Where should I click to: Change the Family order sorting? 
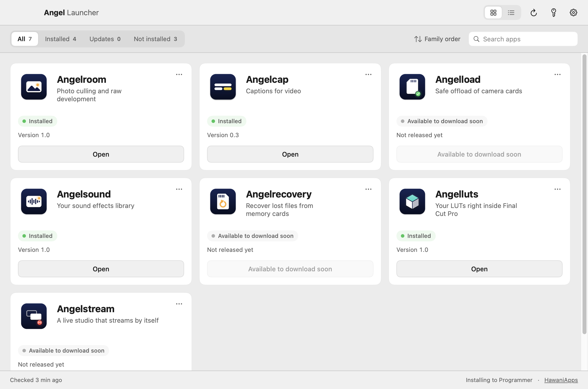(437, 39)
